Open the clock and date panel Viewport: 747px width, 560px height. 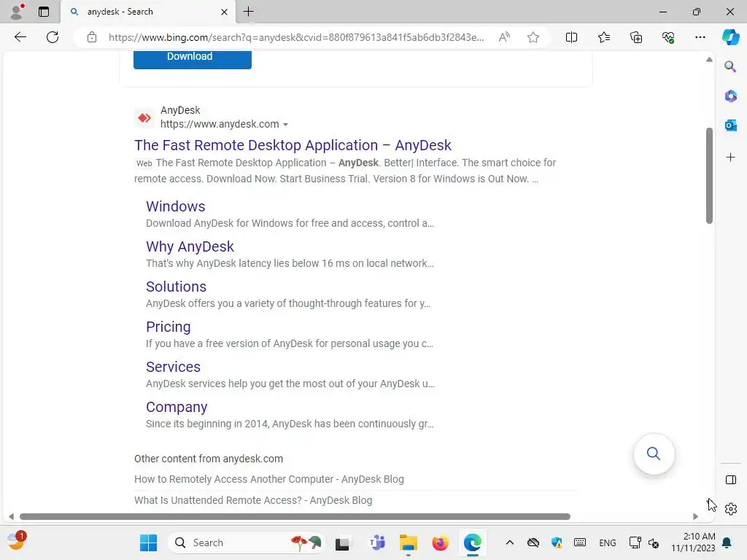[693, 542]
